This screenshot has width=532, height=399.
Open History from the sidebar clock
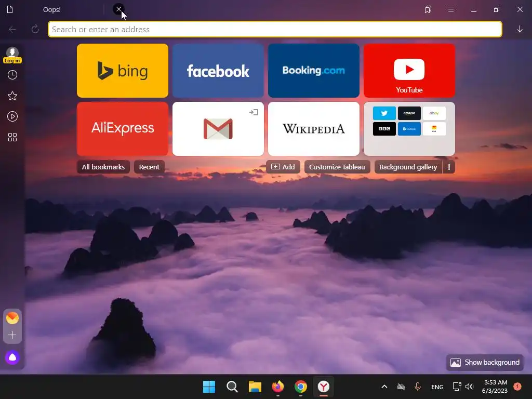coord(12,75)
